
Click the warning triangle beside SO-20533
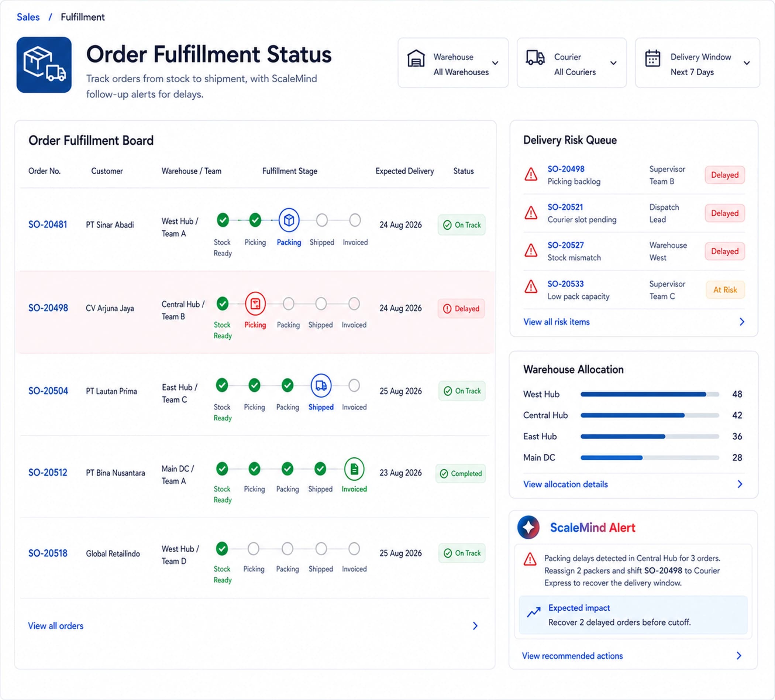pos(531,286)
